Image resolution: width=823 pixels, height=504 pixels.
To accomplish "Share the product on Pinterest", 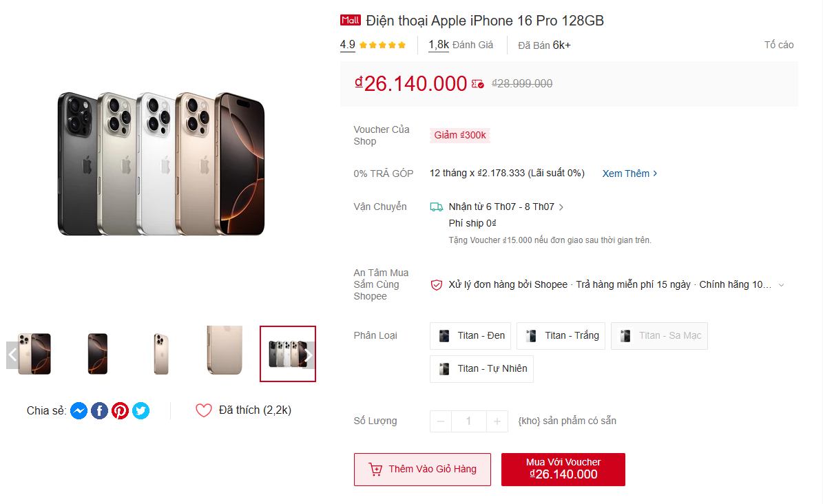I will click(x=120, y=410).
